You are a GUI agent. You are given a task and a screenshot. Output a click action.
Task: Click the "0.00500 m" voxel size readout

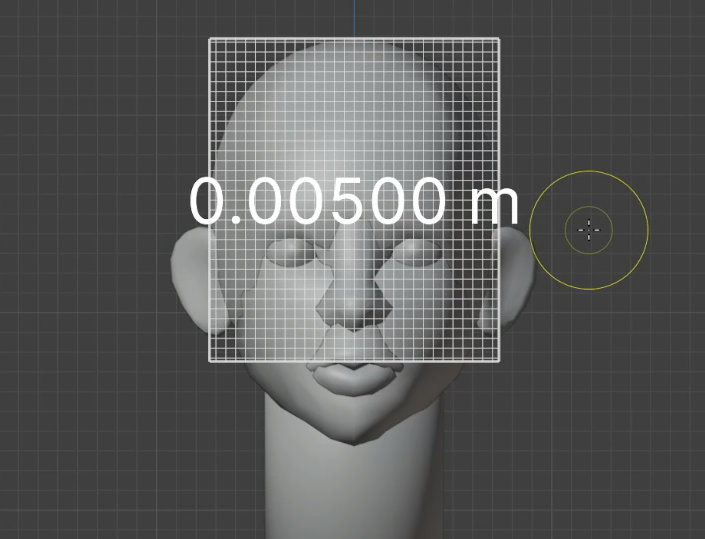click(x=354, y=201)
